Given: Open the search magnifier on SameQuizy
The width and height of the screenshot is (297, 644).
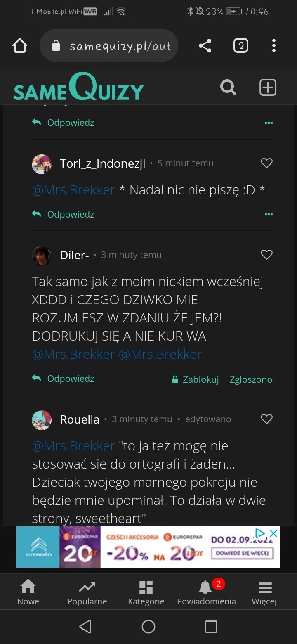Looking at the screenshot, I should pyautogui.click(x=228, y=88).
